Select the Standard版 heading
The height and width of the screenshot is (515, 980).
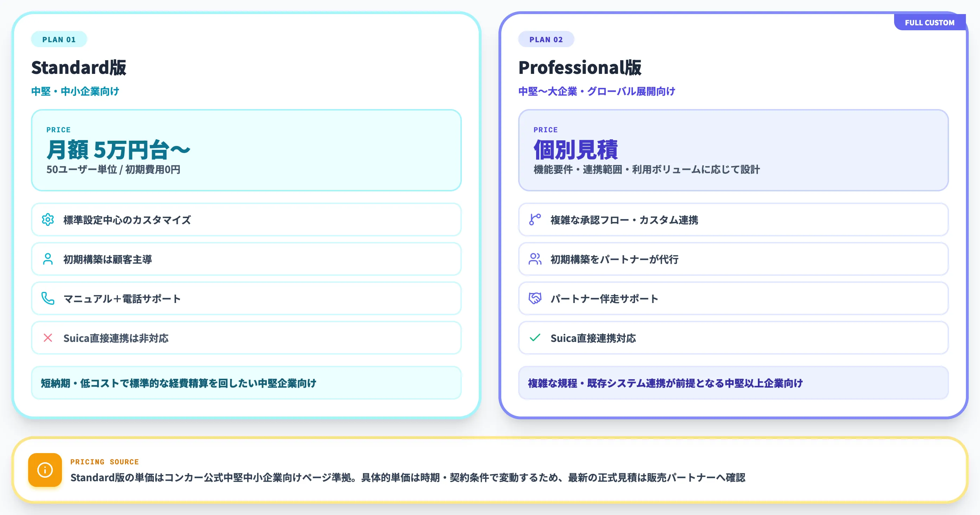[x=79, y=68]
